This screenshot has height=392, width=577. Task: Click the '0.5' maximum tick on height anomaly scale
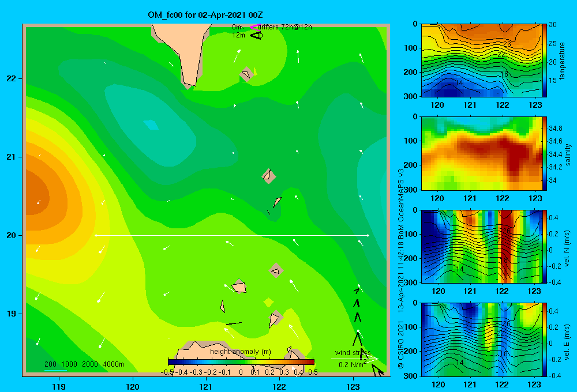(313, 372)
